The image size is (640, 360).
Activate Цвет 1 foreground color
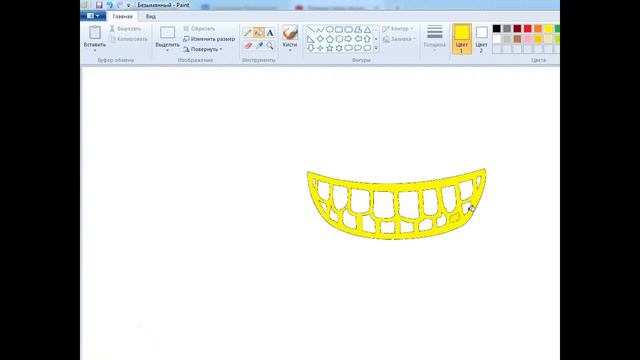462,39
